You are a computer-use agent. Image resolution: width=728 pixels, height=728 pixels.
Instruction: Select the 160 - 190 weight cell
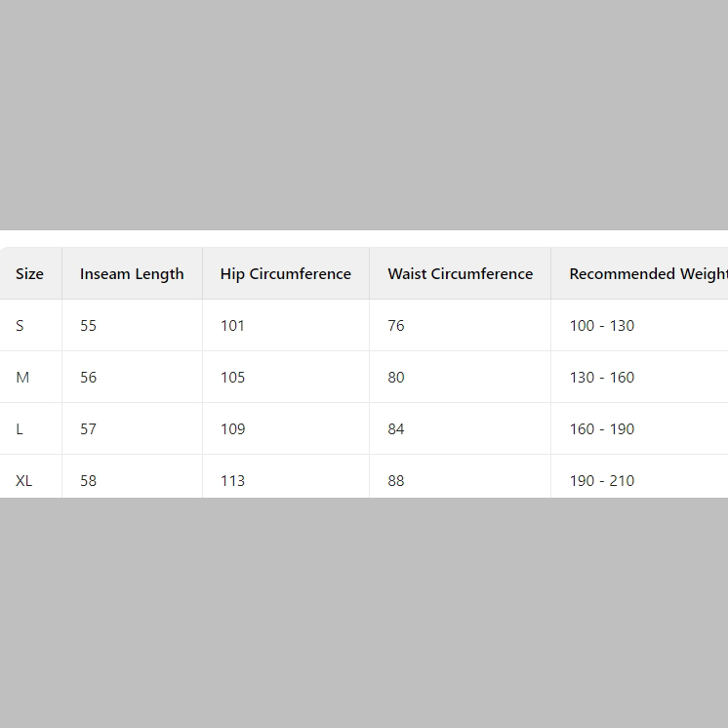601,429
